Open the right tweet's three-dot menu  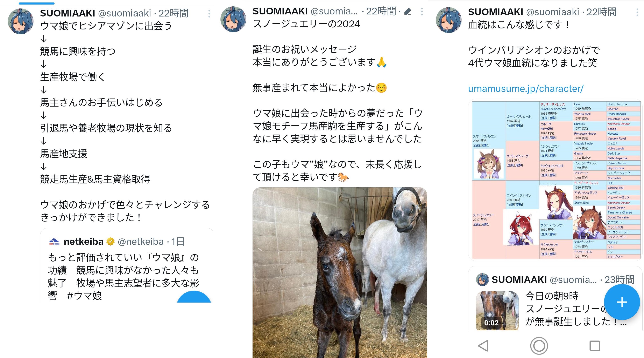637,12
